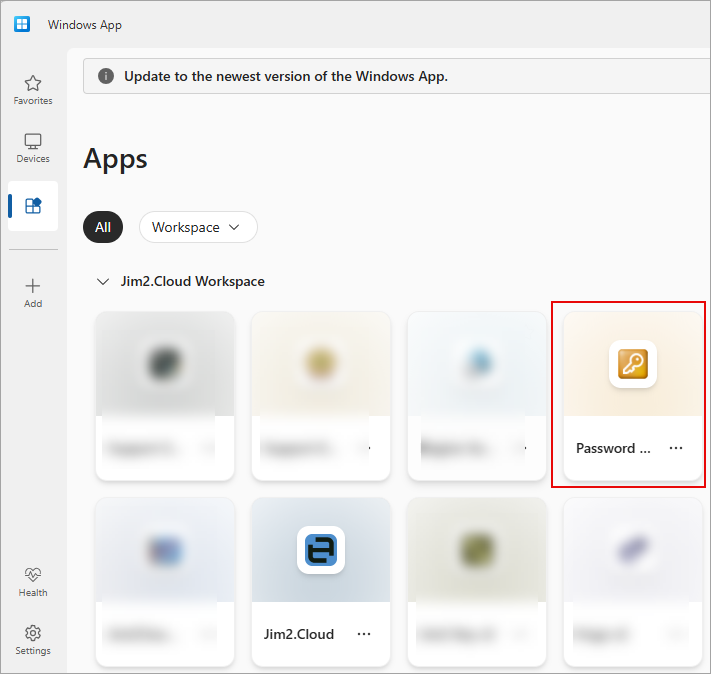Launch the Jim2.Cloud app icon

(321, 550)
